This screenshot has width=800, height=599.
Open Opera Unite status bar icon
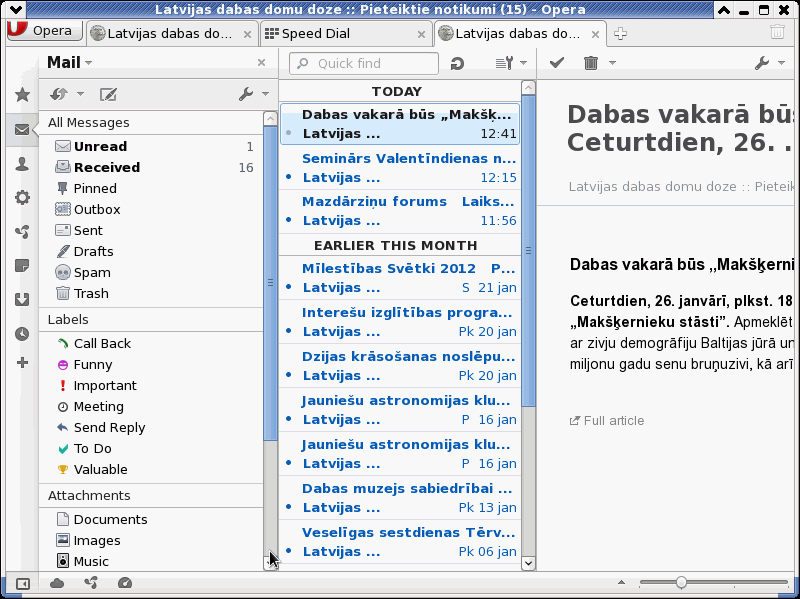click(x=91, y=583)
